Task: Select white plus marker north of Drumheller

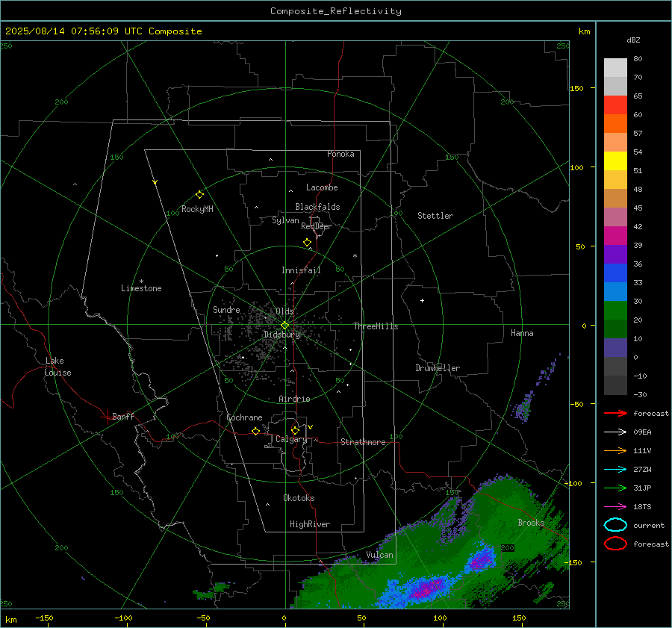Action: coord(422,300)
